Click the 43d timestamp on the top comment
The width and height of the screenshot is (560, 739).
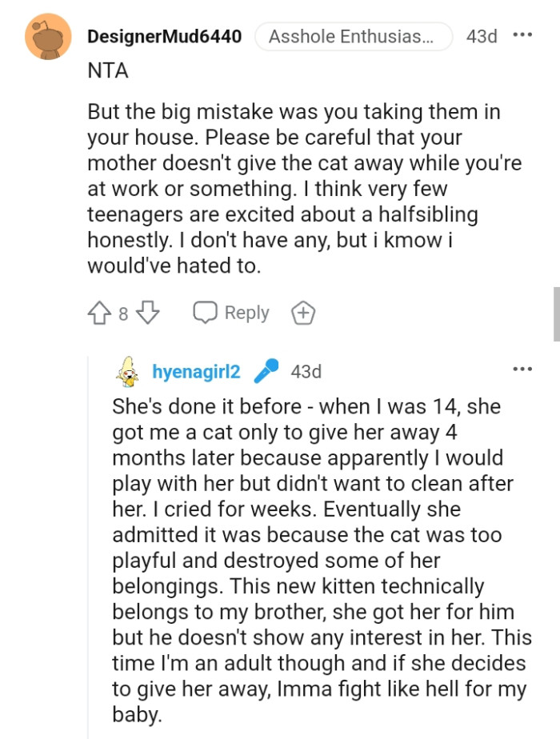[x=480, y=36]
